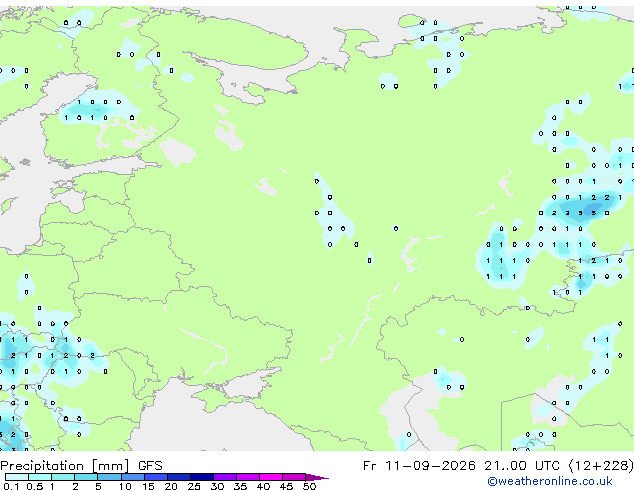Choose the 25–30 mm dark navy swatch
Screen dimensions: 634x490
201,477
